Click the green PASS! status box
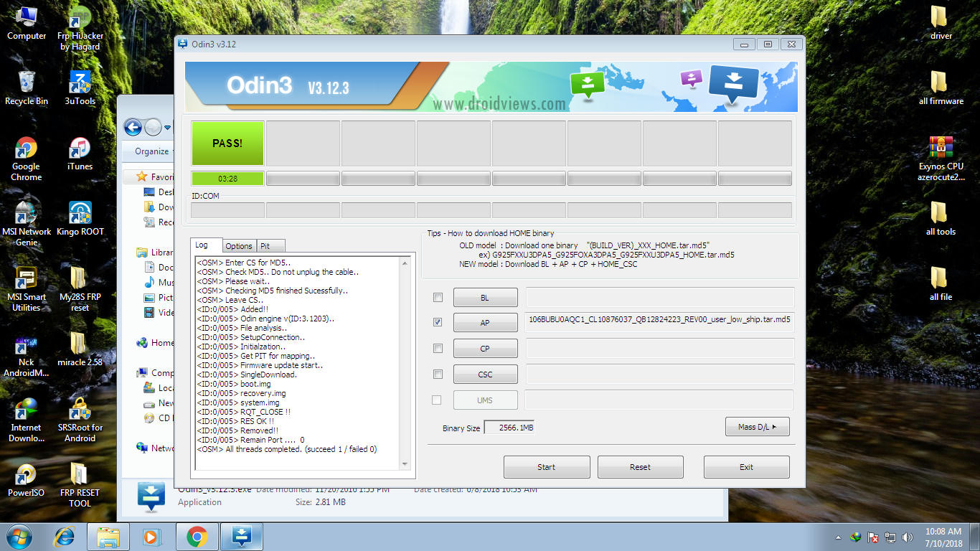This screenshot has height=551, width=980. pos(227,143)
